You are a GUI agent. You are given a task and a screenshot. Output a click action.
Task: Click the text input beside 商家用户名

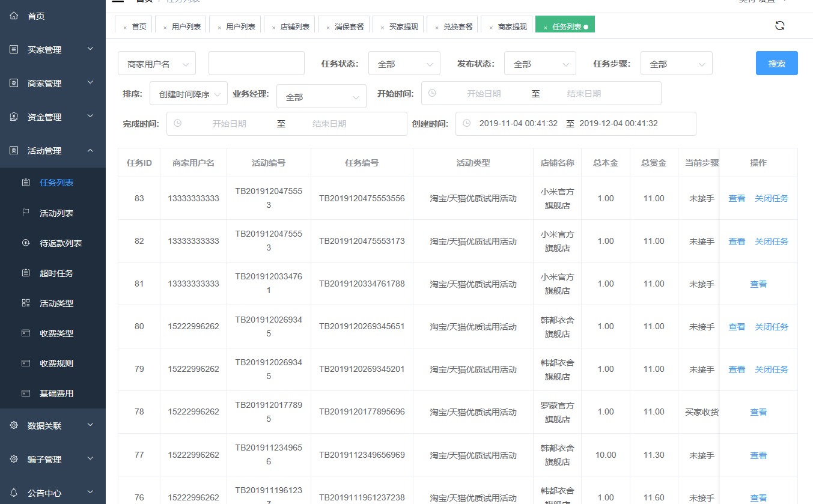point(256,63)
